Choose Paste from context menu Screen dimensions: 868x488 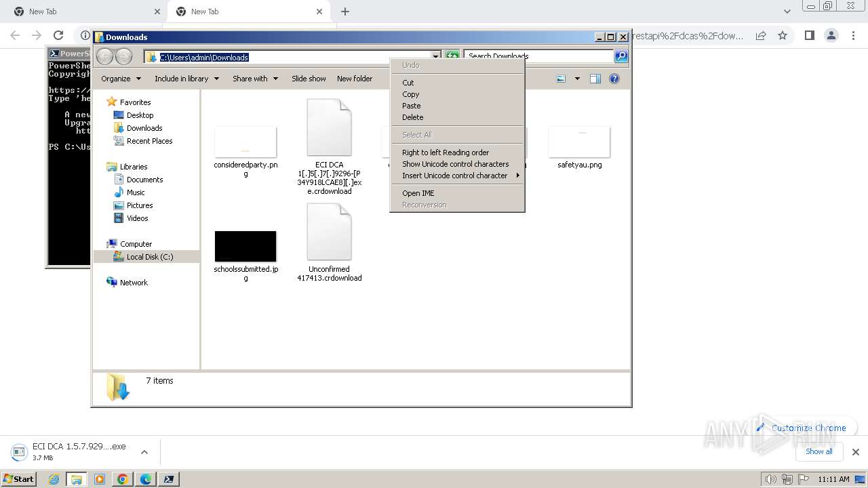[457, 106]
